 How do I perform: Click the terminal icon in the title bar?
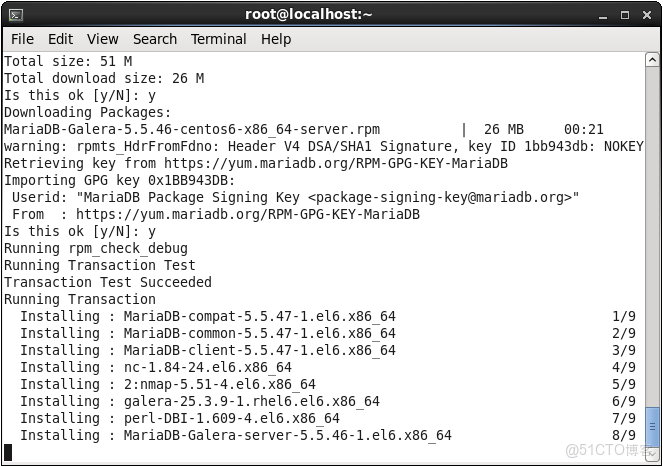tap(15, 14)
